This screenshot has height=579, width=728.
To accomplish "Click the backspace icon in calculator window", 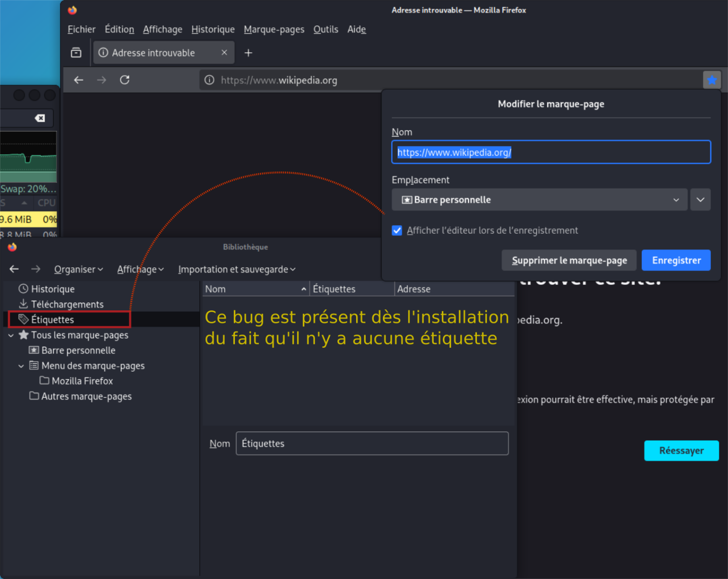I will click(x=40, y=118).
